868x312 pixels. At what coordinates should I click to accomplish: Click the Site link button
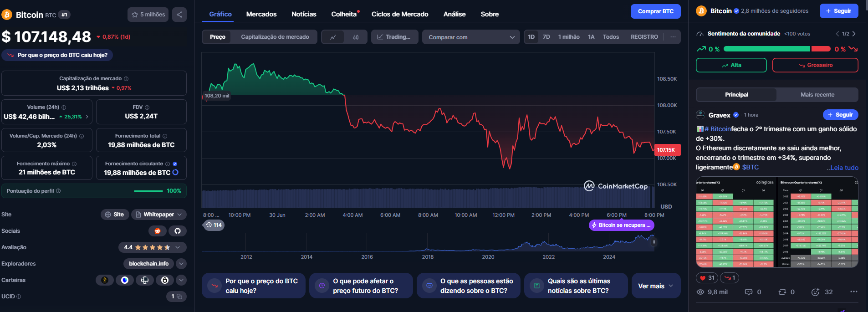[x=114, y=215]
